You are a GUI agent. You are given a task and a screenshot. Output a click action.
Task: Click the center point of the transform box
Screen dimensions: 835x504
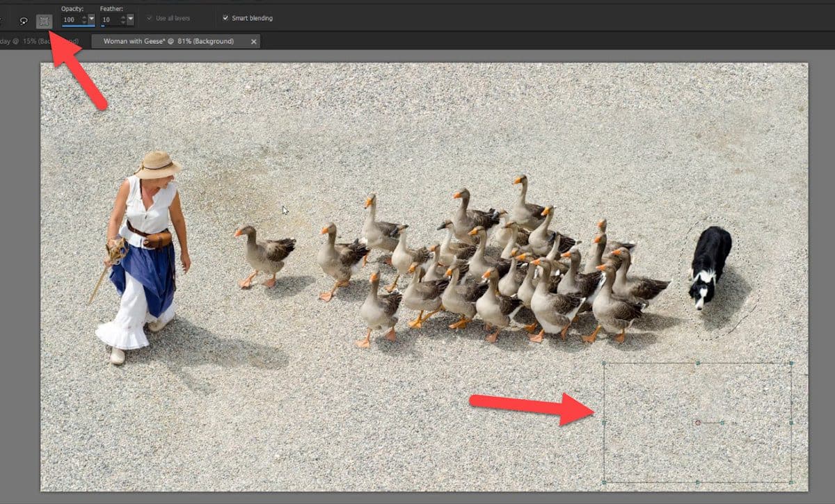point(698,423)
